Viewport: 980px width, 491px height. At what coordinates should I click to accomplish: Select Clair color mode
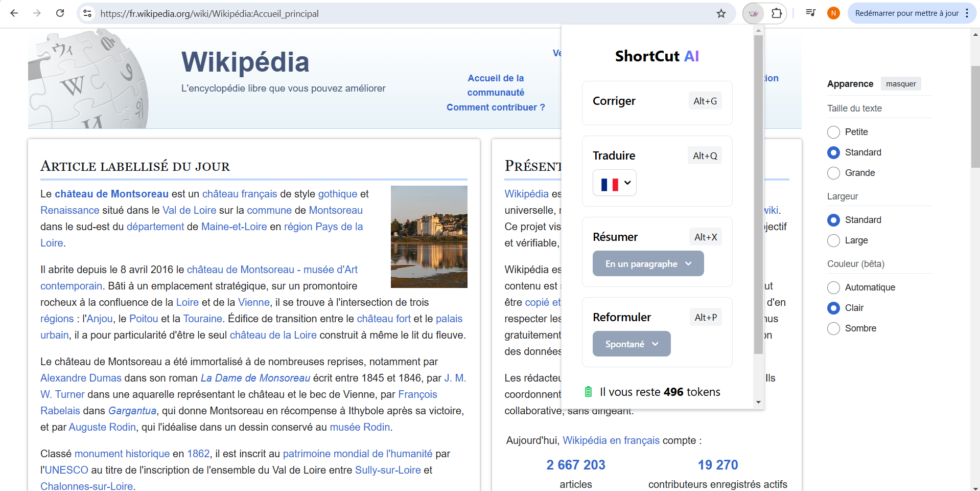click(x=833, y=308)
